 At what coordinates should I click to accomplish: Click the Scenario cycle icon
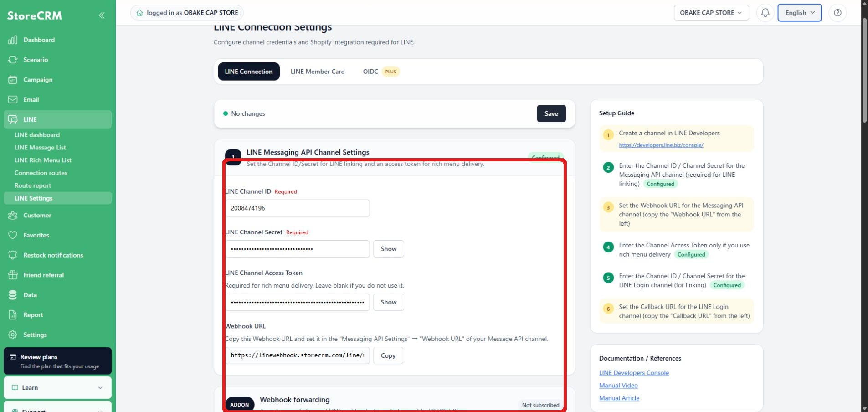click(x=13, y=60)
